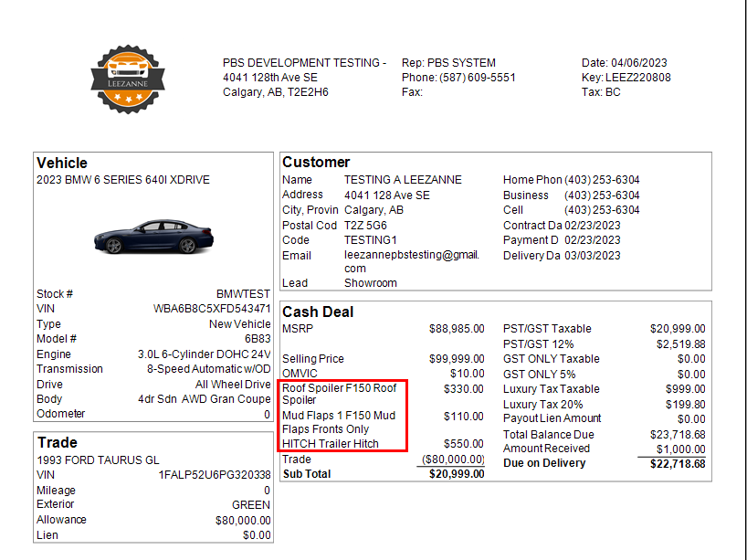The width and height of the screenshot is (747, 560).
Task: Click the 'Roof Spoiler F150 Roof Spoiler' item
Action: pyautogui.click(x=339, y=394)
